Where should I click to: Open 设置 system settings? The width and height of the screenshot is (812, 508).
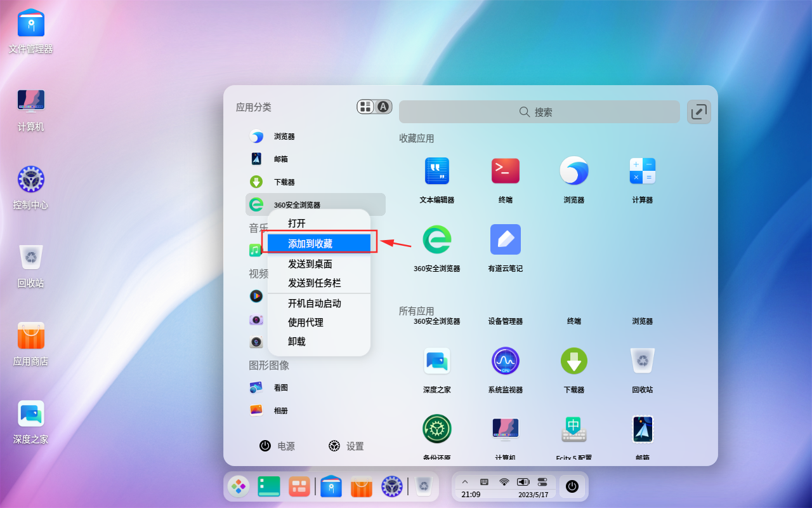(346, 446)
